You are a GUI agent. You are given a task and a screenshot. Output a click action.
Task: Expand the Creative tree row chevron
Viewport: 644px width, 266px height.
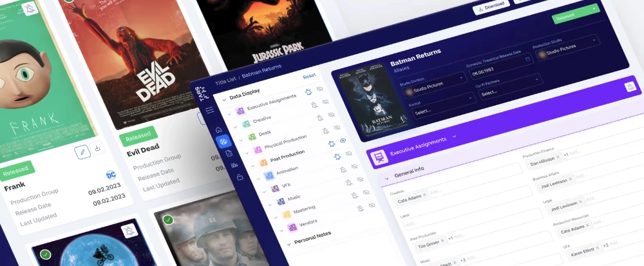coord(235,127)
